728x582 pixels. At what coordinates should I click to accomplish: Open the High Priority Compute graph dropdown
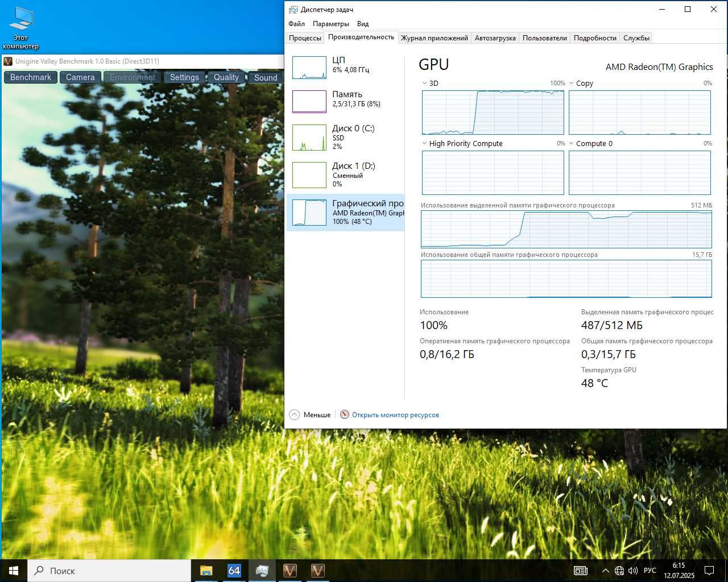tap(424, 144)
